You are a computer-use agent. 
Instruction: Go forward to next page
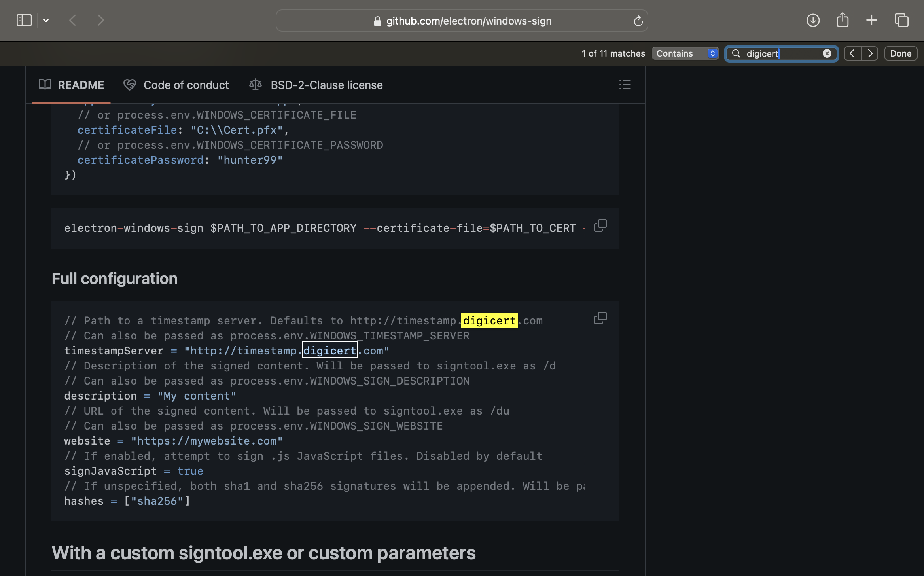100,20
